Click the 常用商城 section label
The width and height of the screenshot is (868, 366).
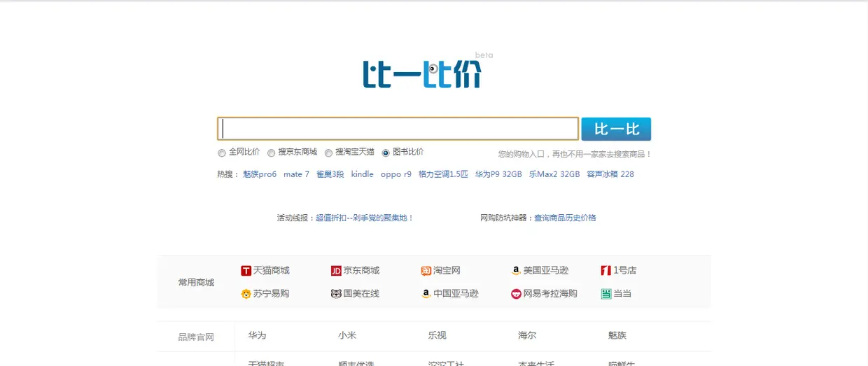pos(196,283)
